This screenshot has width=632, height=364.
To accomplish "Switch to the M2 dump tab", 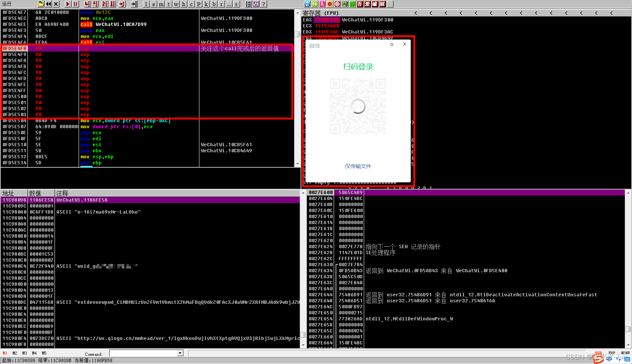I will pos(15,353).
